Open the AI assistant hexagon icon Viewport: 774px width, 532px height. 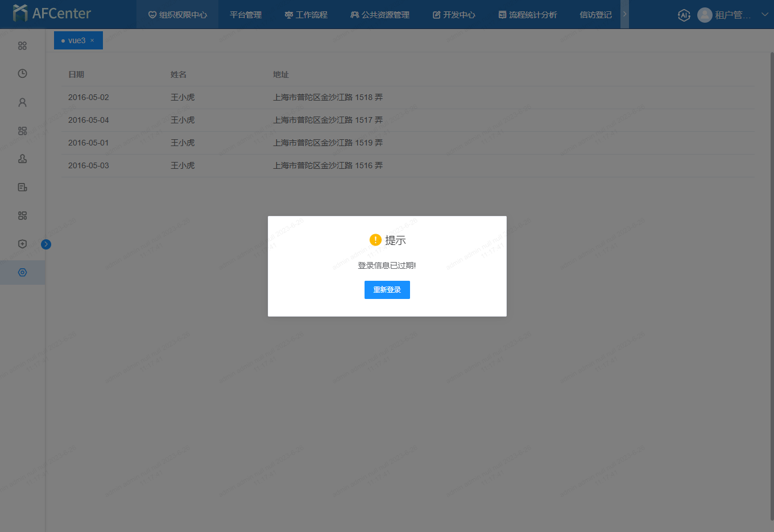[684, 15]
